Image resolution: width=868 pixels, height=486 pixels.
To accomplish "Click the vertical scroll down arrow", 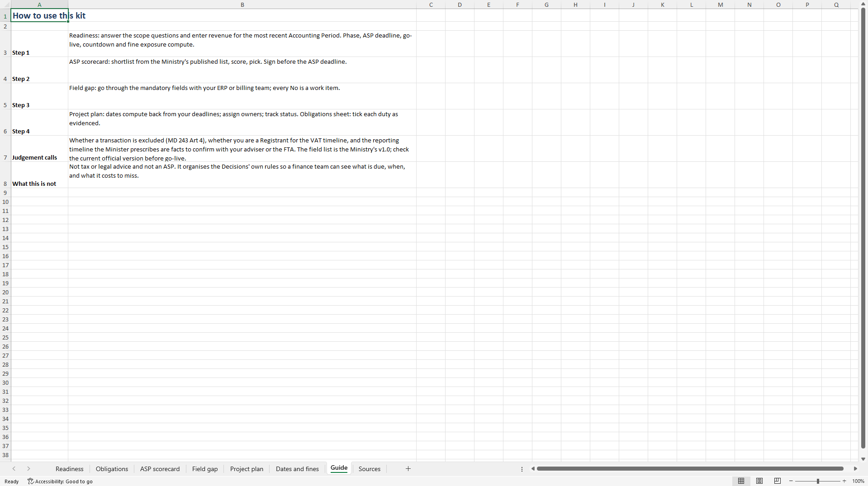I will pyautogui.click(x=863, y=459).
